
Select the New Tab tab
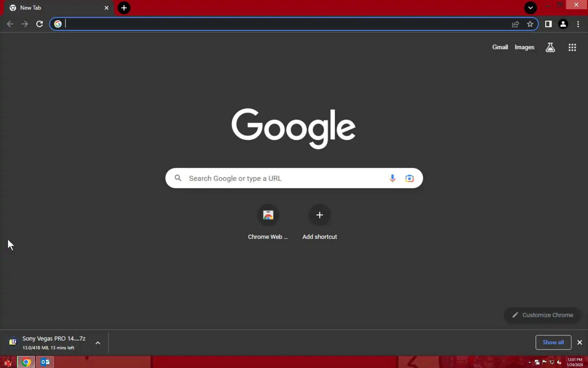click(55, 8)
